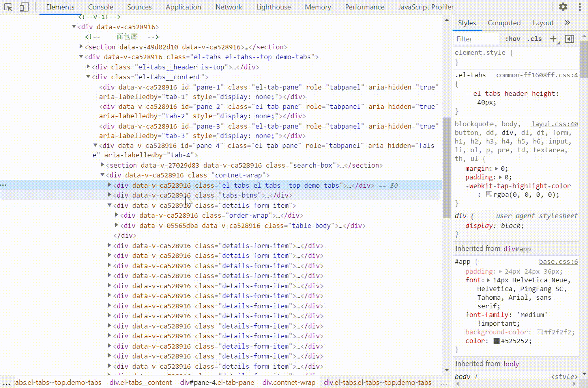
Task: Click the font-family 'Medium' declaration
Action: (x=507, y=319)
